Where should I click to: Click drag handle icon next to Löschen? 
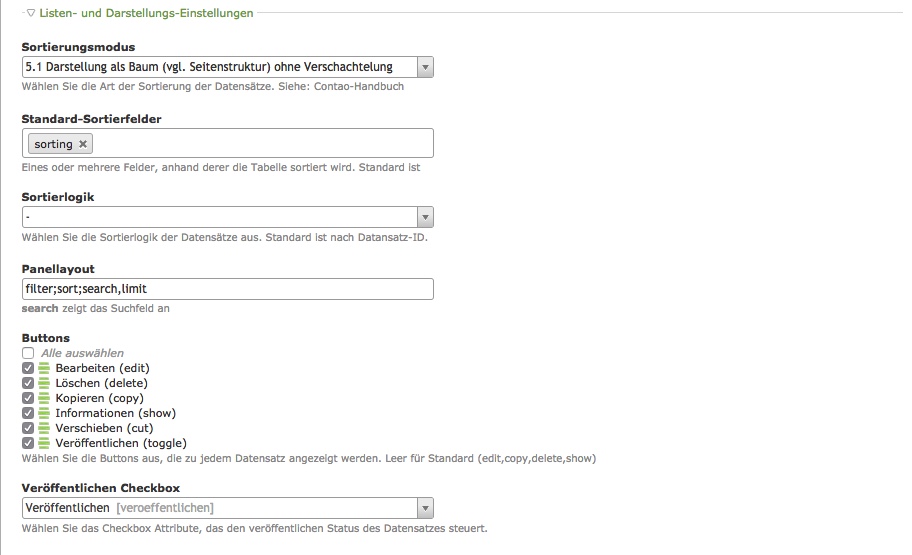tap(44, 383)
